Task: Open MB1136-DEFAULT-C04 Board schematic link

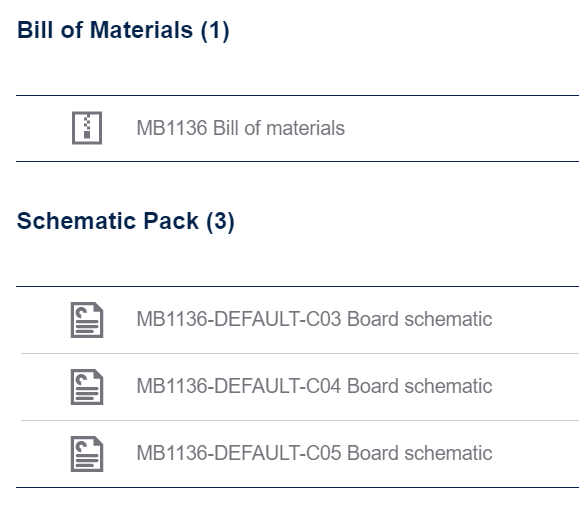Action: point(314,386)
